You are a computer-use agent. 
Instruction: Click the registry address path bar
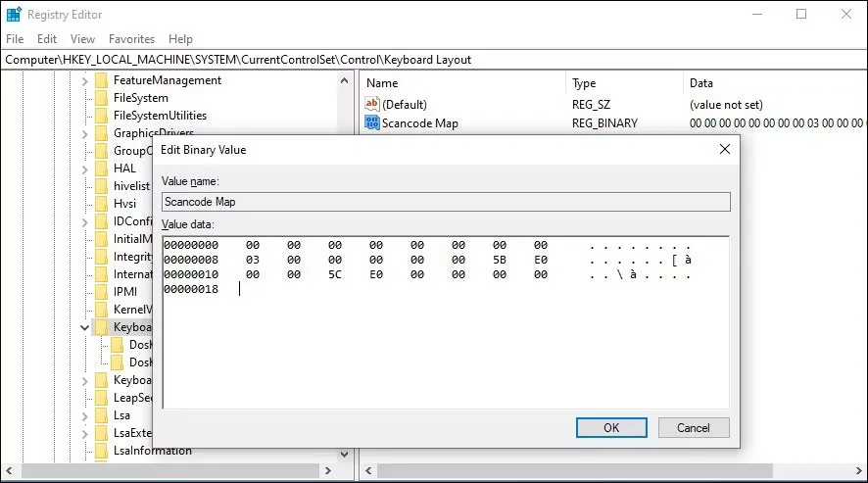tap(434, 60)
